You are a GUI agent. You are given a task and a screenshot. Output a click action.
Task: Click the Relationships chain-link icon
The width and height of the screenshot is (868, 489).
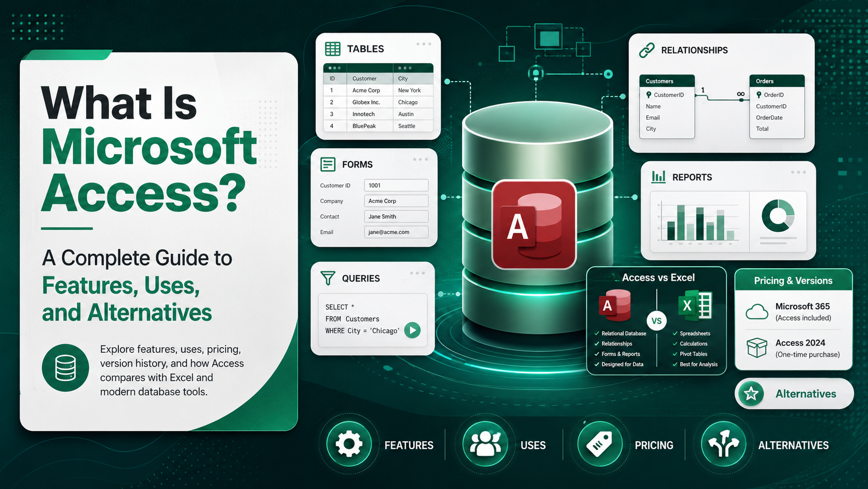[x=647, y=50]
